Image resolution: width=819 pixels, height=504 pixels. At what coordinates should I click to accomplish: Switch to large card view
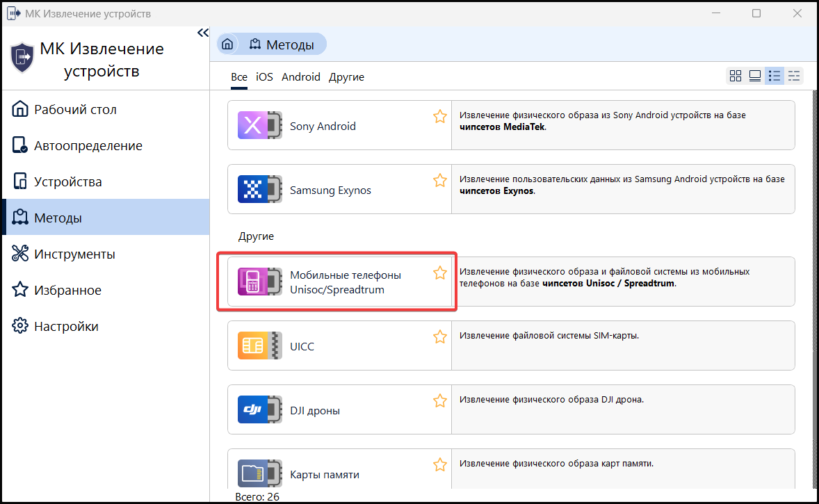coord(755,76)
